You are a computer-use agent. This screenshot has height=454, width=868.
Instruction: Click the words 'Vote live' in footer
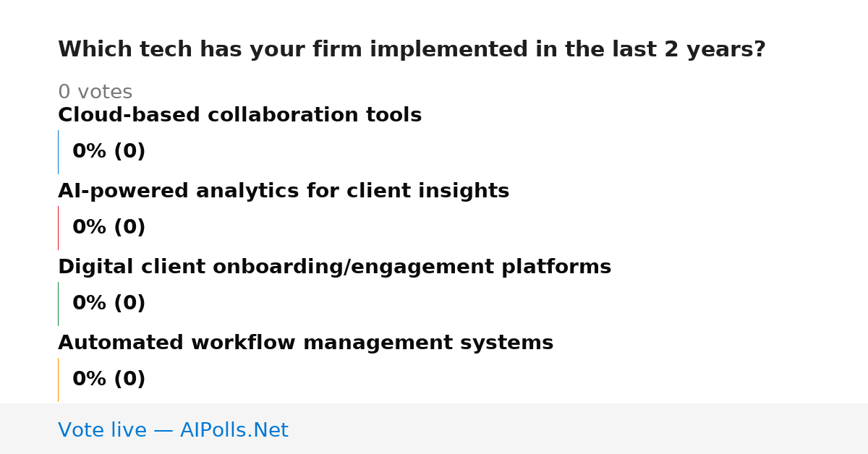(x=102, y=431)
